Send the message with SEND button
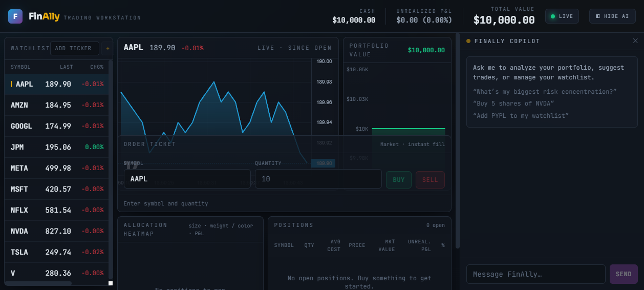Viewport: 644px width, 290px height. pyautogui.click(x=624, y=274)
